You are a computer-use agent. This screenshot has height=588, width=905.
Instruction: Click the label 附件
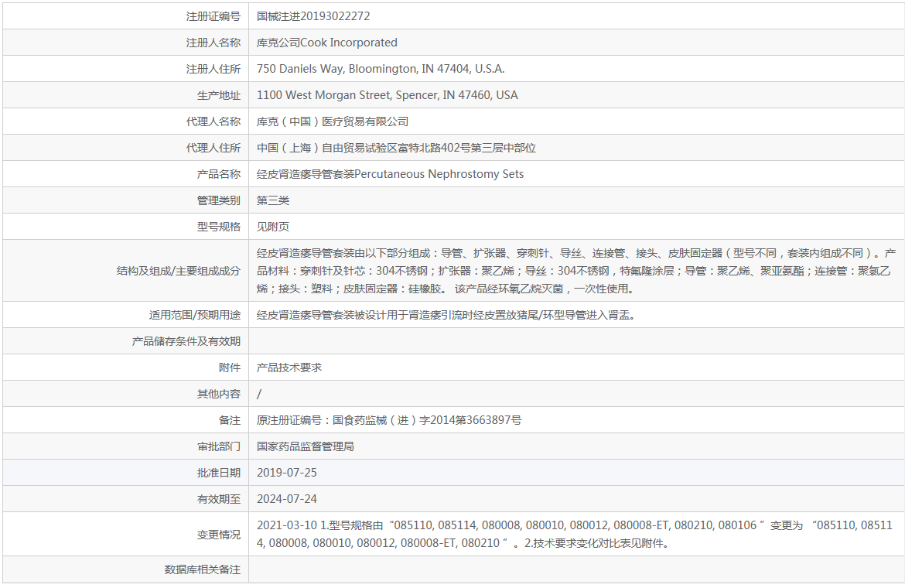pos(230,367)
